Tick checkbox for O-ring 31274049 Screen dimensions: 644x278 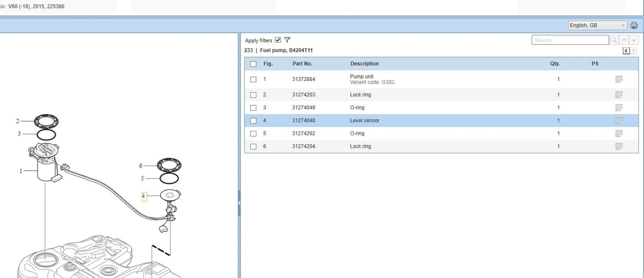253,108
